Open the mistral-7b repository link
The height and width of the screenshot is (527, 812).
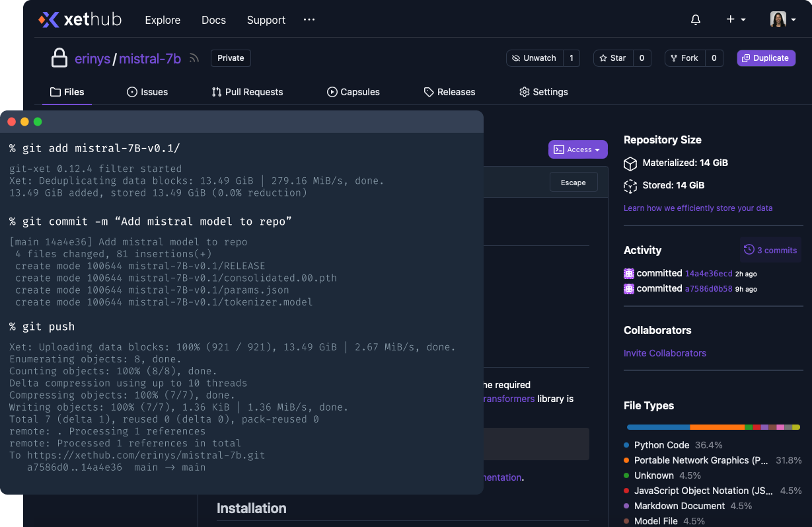click(150, 59)
